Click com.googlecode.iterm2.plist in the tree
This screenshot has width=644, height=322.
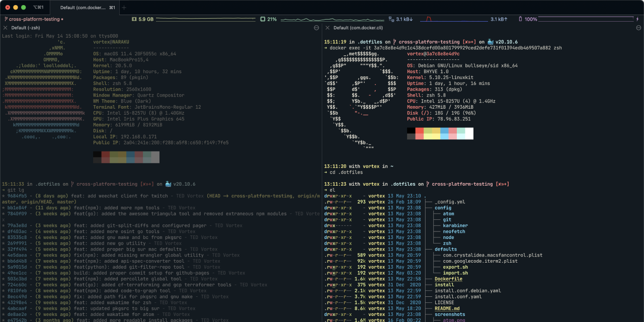pos(480,261)
